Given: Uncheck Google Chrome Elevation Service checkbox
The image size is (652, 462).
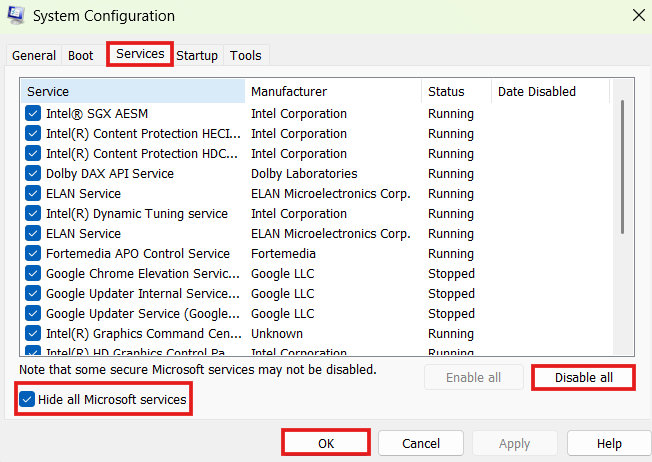Looking at the screenshot, I should tap(33, 273).
